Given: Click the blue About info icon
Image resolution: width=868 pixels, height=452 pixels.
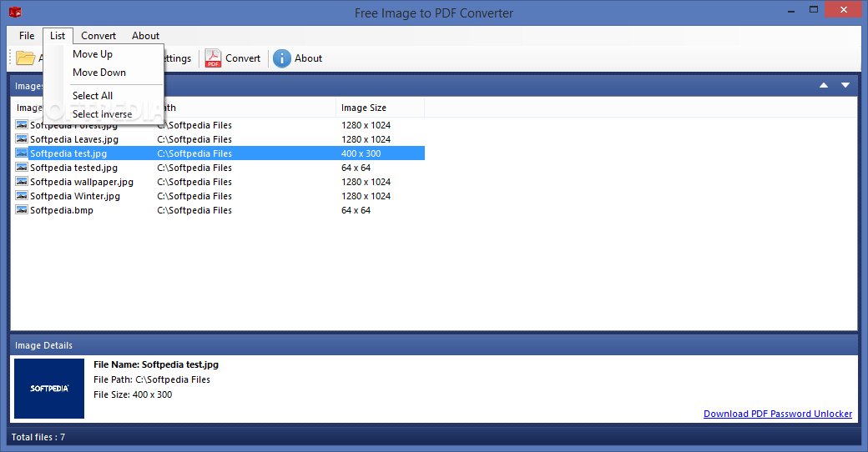Looking at the screenshot, I should click(282, 58).
